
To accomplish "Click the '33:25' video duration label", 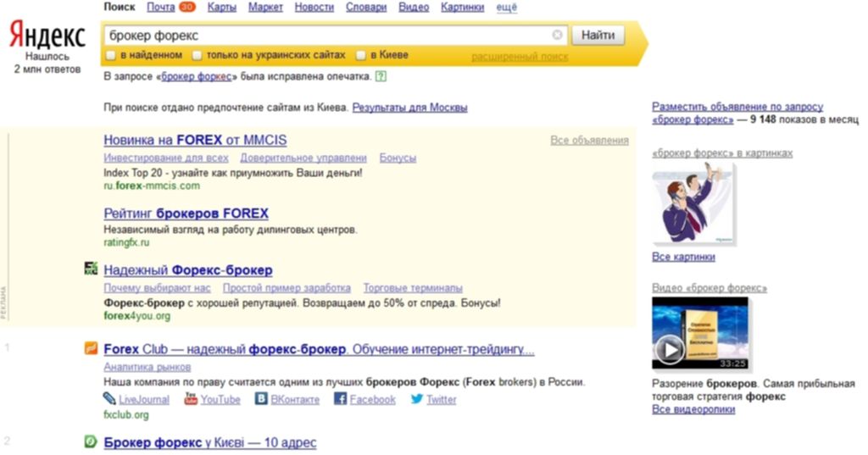I will pos(732,363).
